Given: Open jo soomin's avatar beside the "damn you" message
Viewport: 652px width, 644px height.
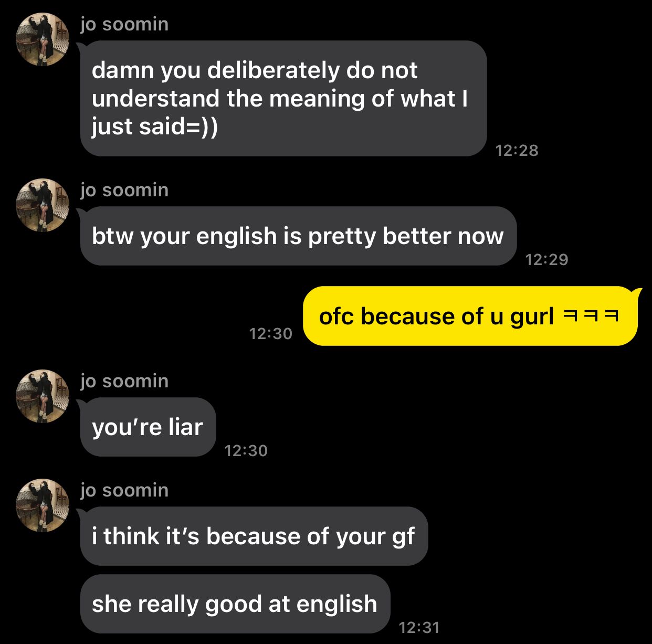Looking at the screenshot, I should coord(43,39).
